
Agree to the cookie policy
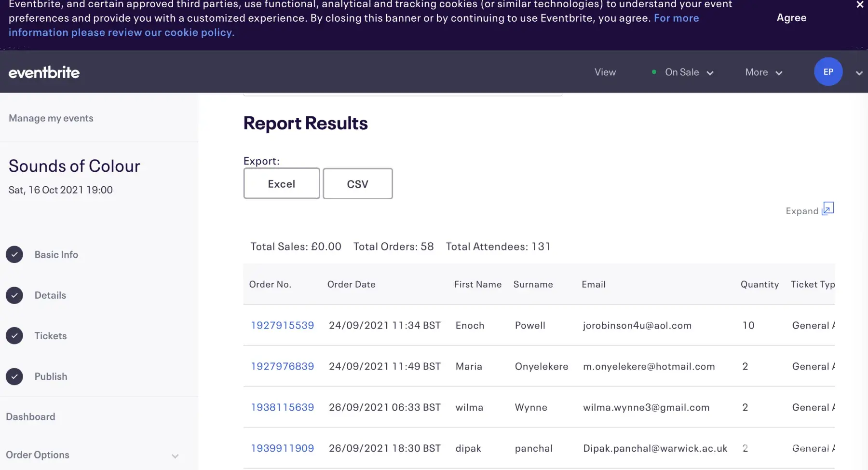pyautogui.click(x=791, y=18)
